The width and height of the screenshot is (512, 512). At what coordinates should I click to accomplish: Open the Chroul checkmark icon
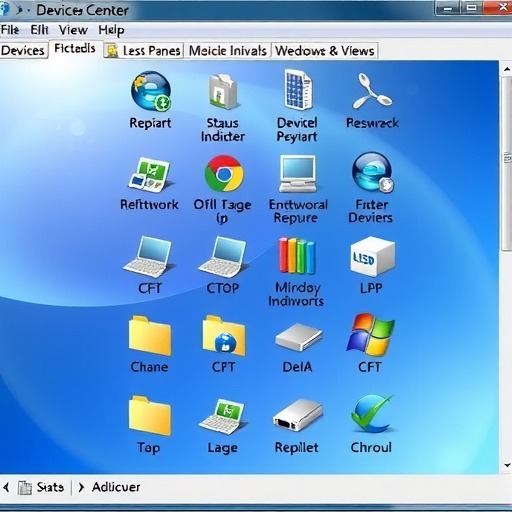pos(372,414)
